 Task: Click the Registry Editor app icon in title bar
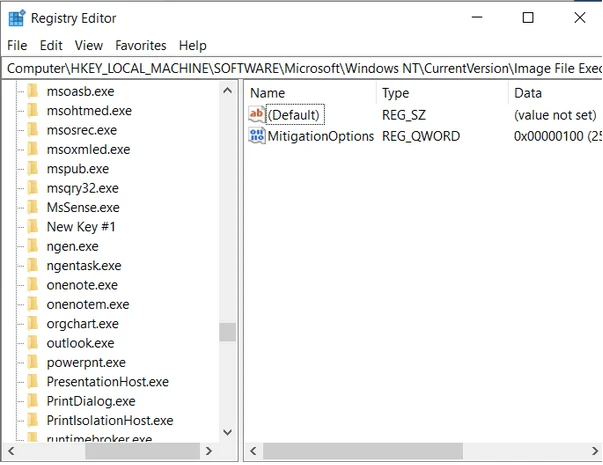tap(17, 18)
